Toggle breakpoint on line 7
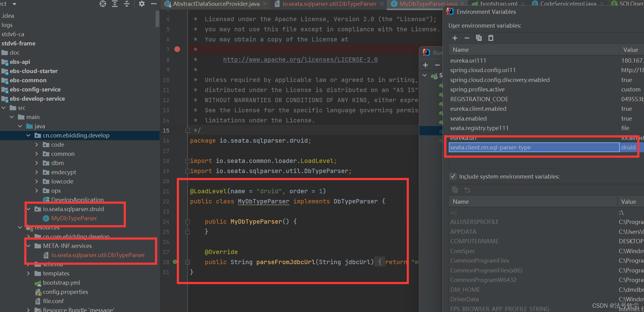The width and height of the screenshot is (644, 312). pos(177,49)
